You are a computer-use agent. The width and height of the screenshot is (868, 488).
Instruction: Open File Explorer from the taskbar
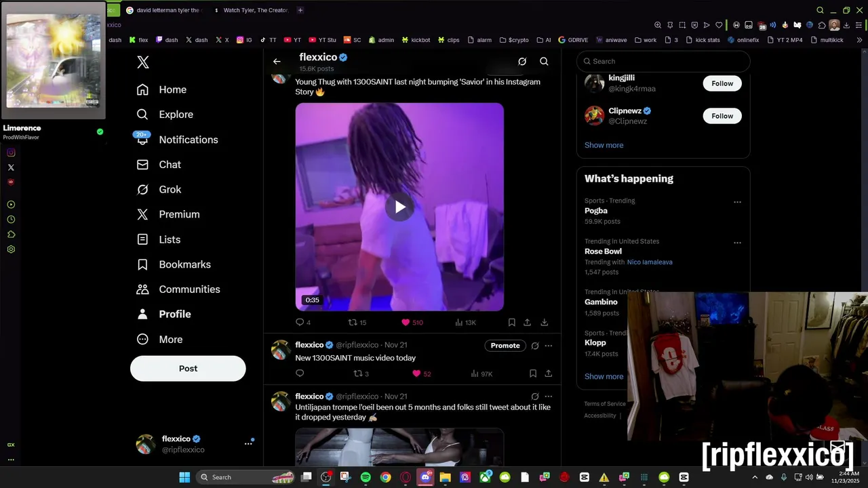point(445,477)
